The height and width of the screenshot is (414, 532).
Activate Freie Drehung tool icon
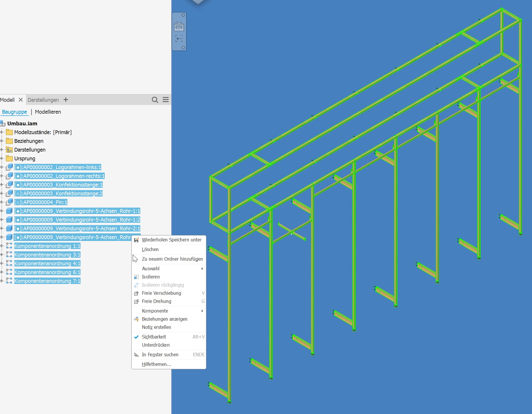tap(137, 301)
